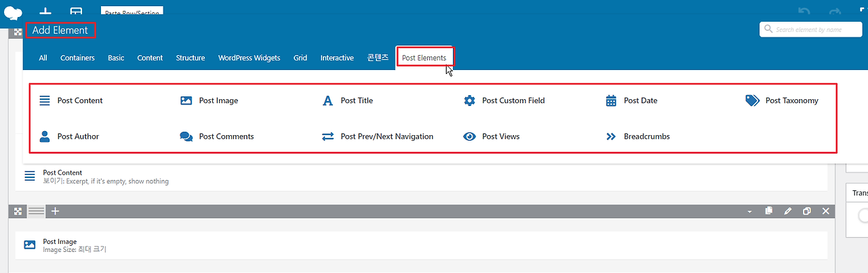Open the Containers tab
This screenshot has height=273, width=868.
click(77, 58)
